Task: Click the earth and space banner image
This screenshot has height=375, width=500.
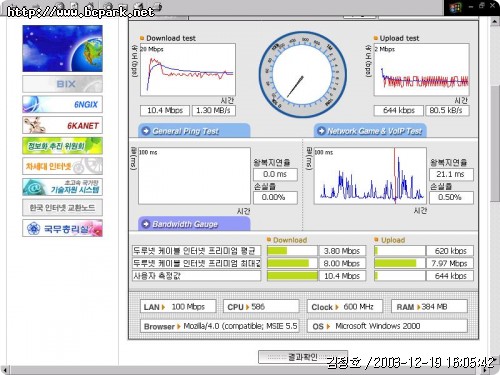Action: [62, 49]
